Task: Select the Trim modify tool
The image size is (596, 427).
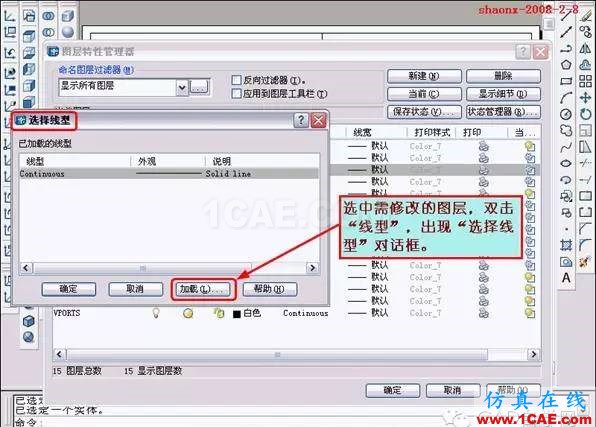Action: 585,163
